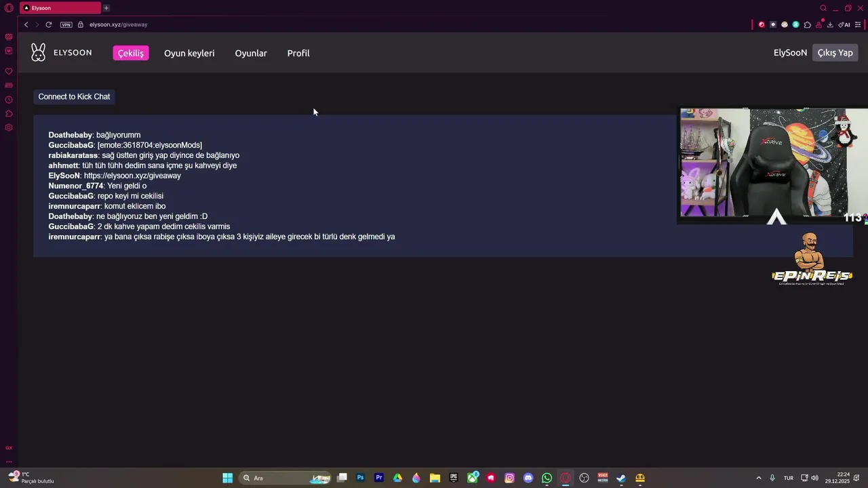
Task: Click the search tabs magnifier icon
Action: click(823, 8)
